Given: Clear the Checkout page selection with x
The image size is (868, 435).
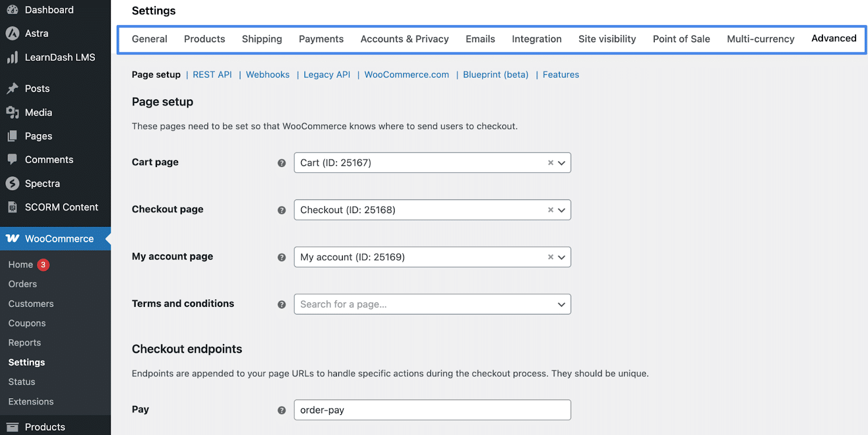Looking at the screenshot, I should [x=550, y=210].
